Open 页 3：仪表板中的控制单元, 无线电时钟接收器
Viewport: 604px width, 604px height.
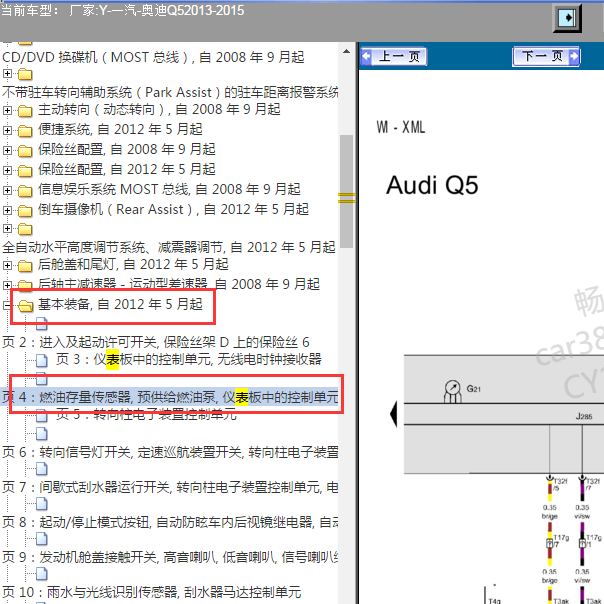[x=189, y=360]
